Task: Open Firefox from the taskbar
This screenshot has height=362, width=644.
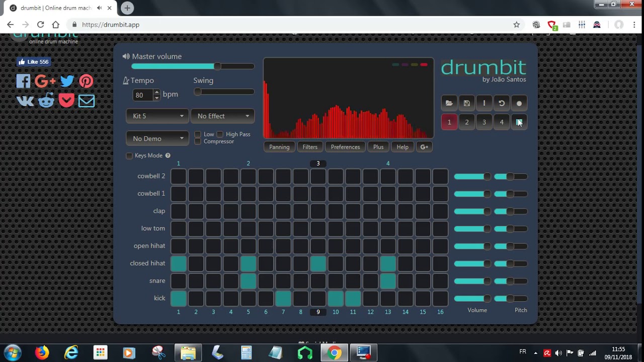Action: [42, 352]
